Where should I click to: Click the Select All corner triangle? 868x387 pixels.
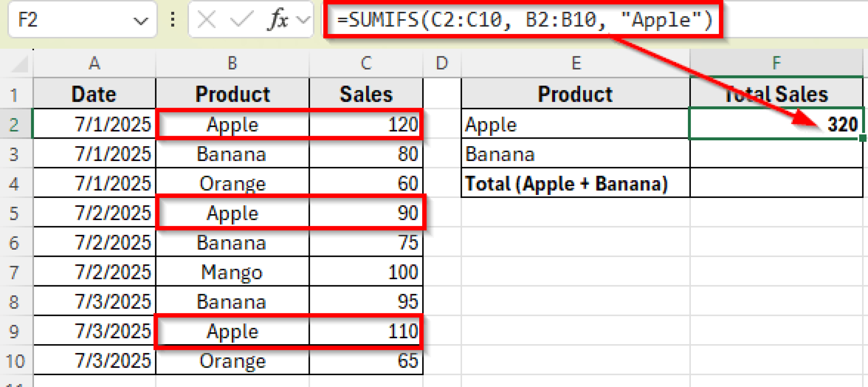click(x=19, y=64)
